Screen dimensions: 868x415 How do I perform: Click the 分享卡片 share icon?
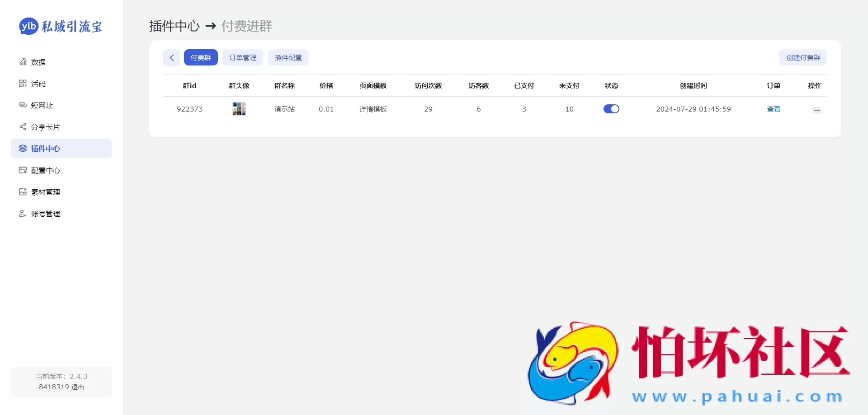23,126
